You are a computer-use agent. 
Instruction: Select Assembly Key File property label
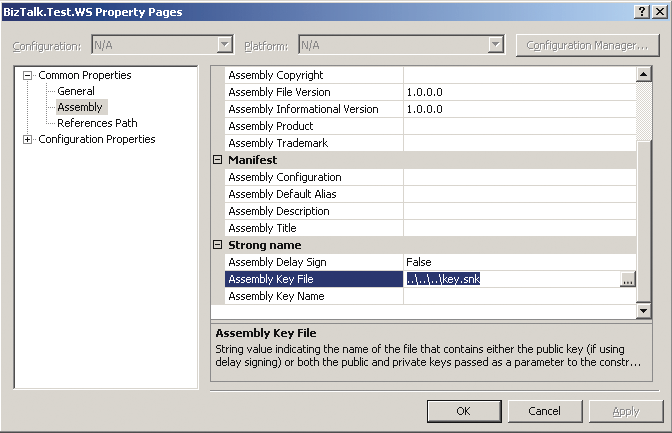pos(314,279)
